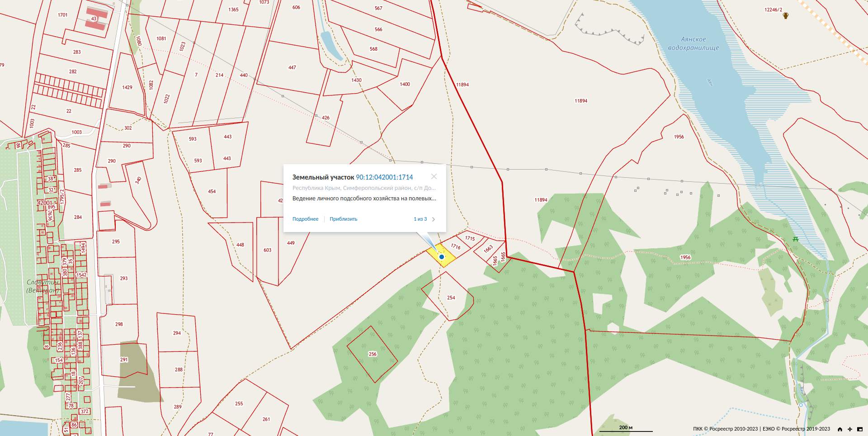Viewport: 868px width, 436px height.
Task: Click the Приблизить zoom link
Action: (344, 219)
